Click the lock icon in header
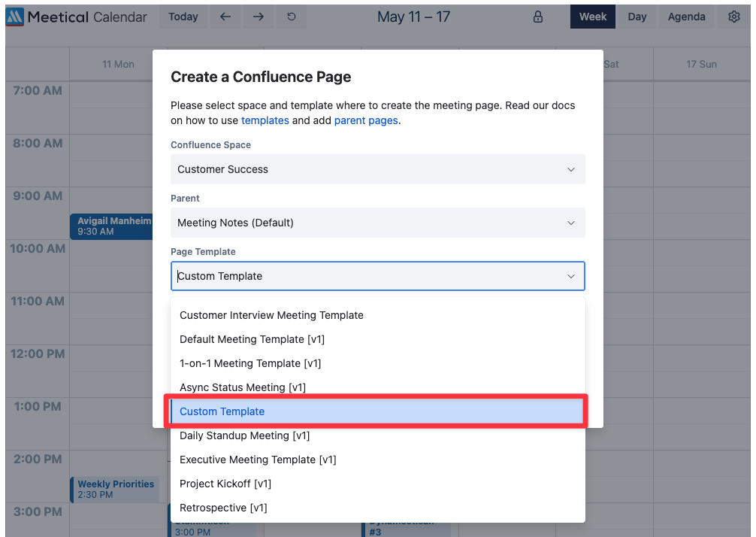 click(538, 17)
